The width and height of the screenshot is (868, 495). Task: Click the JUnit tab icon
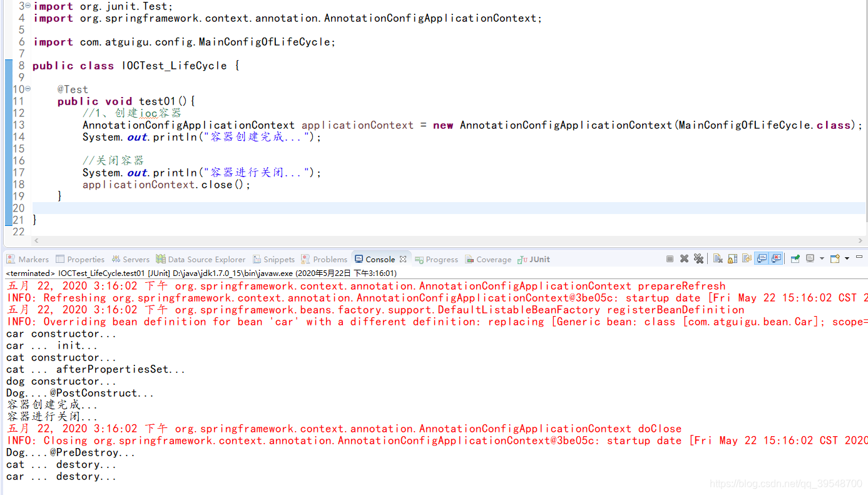(x=523, y=259)
